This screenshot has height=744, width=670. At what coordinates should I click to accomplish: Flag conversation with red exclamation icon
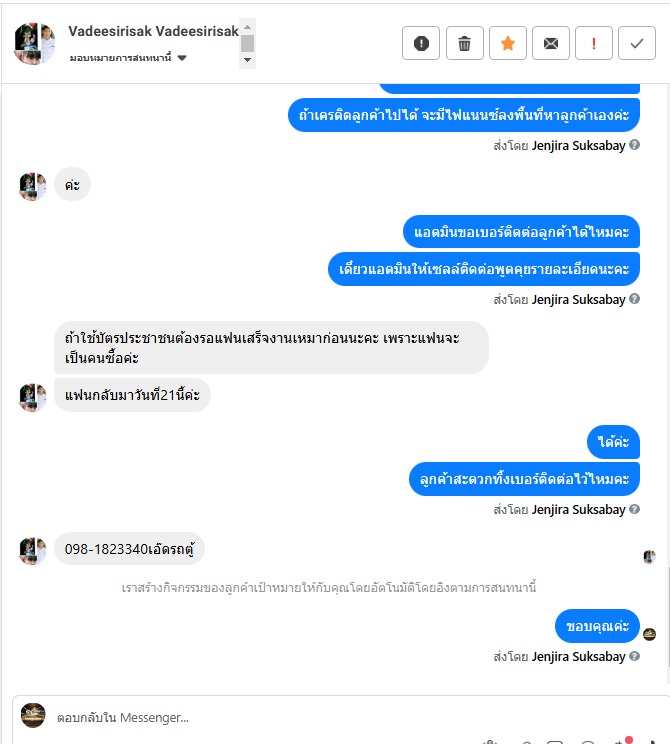594,43
